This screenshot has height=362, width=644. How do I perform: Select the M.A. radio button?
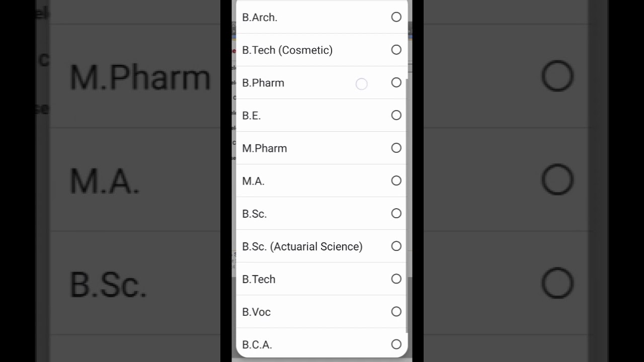pos(396,180)
